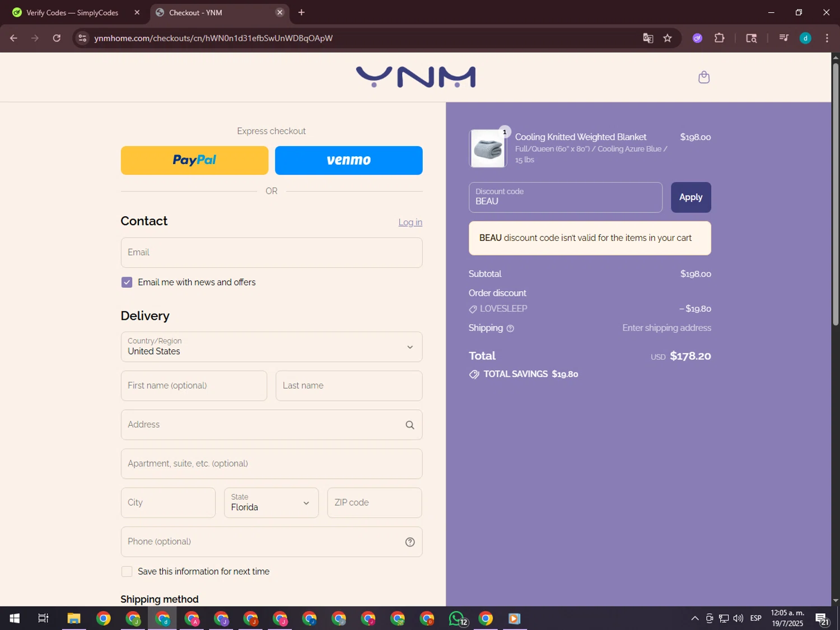The height and width of the screenshot is (630, 840).
Task: Click the LOVESLEEP discount tag
Action: click(x=498, y=309)
